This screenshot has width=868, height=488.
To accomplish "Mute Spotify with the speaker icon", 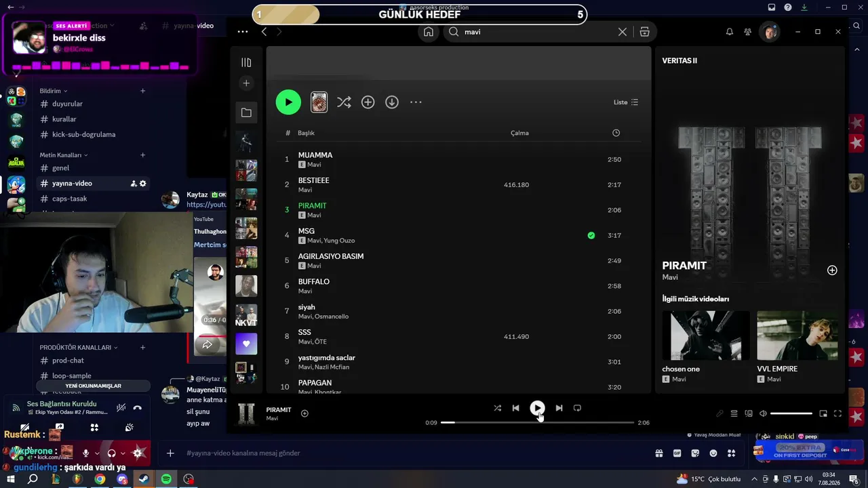I will click(x=763, y=413).
